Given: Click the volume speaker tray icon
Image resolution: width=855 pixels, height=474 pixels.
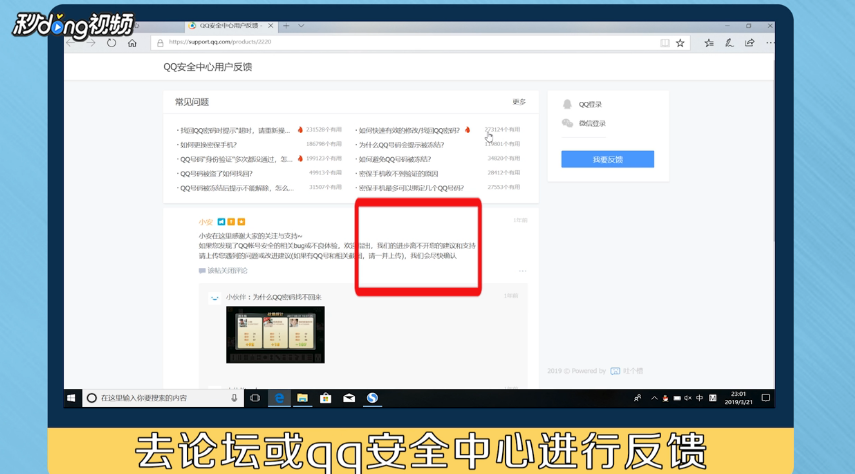Looking at the screenshot, I should click(688, 398).
